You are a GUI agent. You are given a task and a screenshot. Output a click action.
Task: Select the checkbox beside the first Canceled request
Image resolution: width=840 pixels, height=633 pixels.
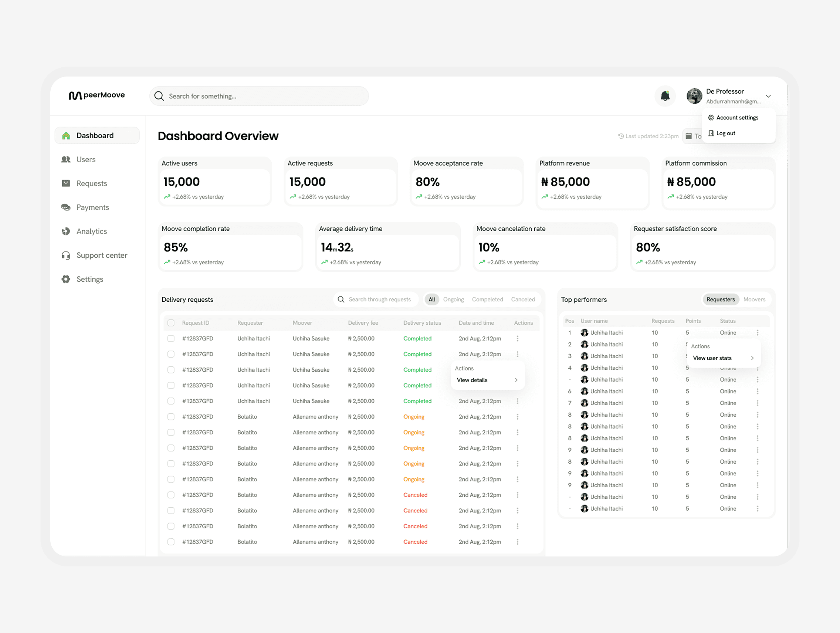[x=171, y=495]
